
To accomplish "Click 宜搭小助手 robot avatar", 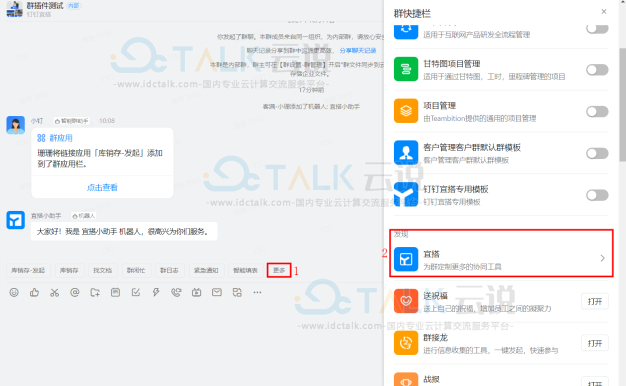I will click(x=16, y=220).
